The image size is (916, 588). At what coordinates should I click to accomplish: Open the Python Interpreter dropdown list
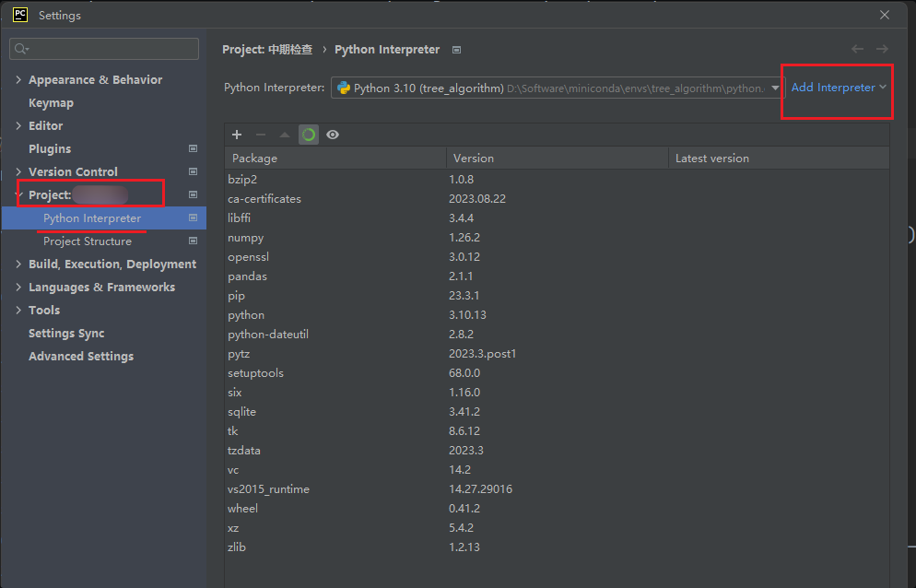(774, 88)
